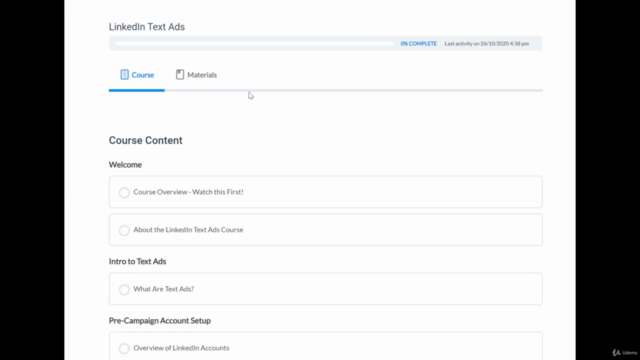Switch to the Materials tab
This screenshot has width=640, height=360.
196,75
